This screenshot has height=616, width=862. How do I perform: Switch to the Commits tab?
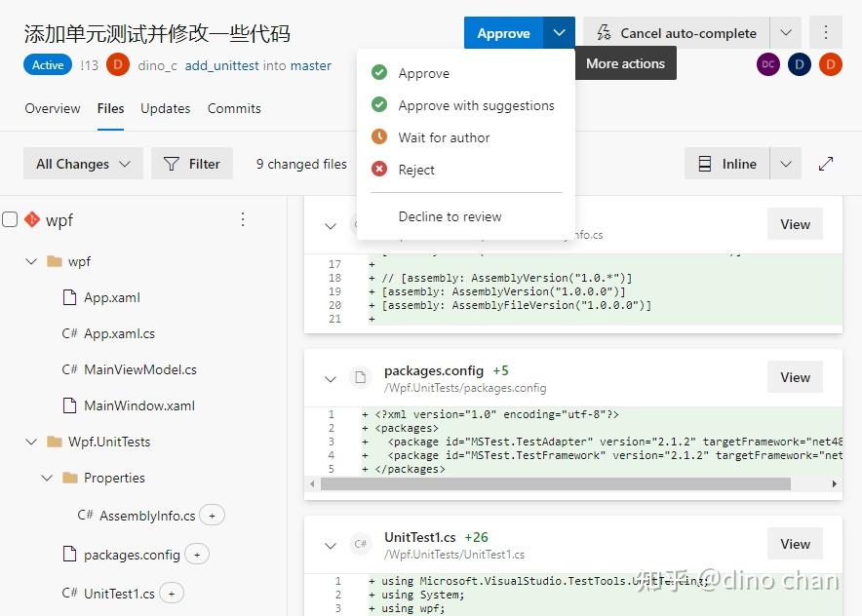click(x=233, y=108)
